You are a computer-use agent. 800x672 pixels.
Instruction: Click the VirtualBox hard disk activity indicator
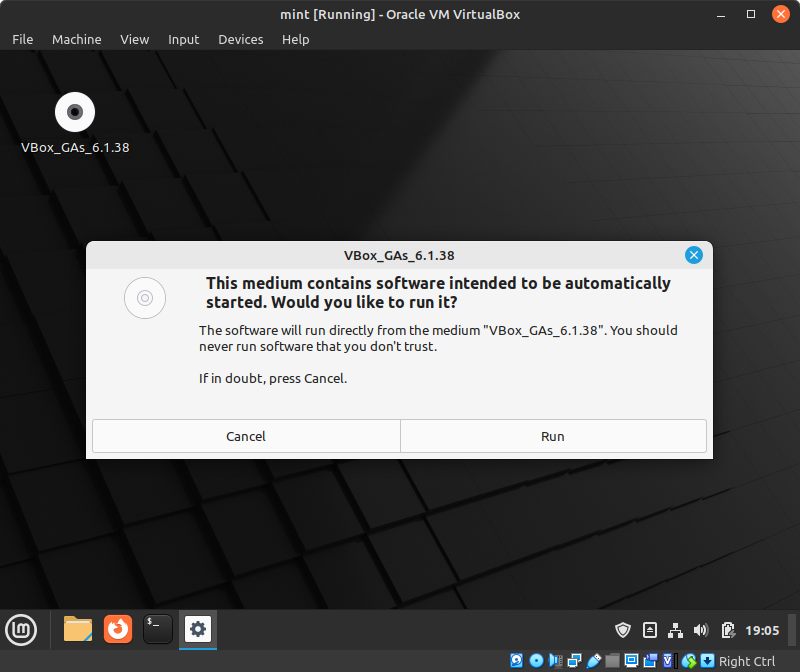(x=516, y=661)
